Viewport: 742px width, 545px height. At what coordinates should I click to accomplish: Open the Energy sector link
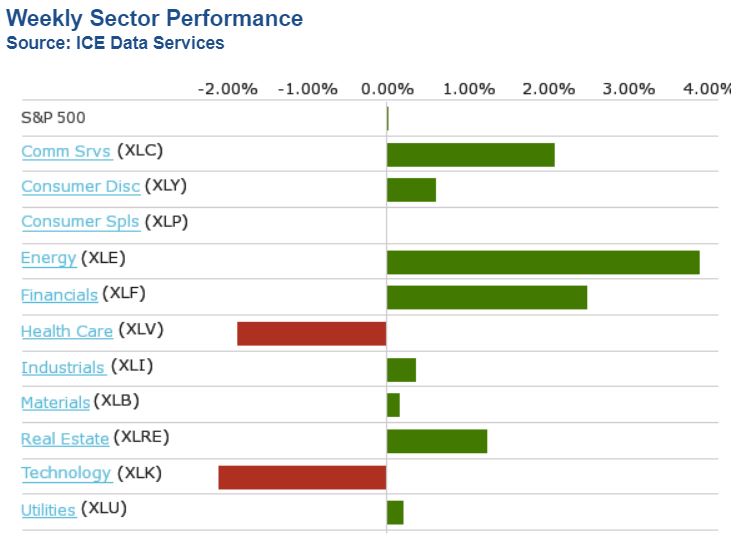(x=48, y=258)
